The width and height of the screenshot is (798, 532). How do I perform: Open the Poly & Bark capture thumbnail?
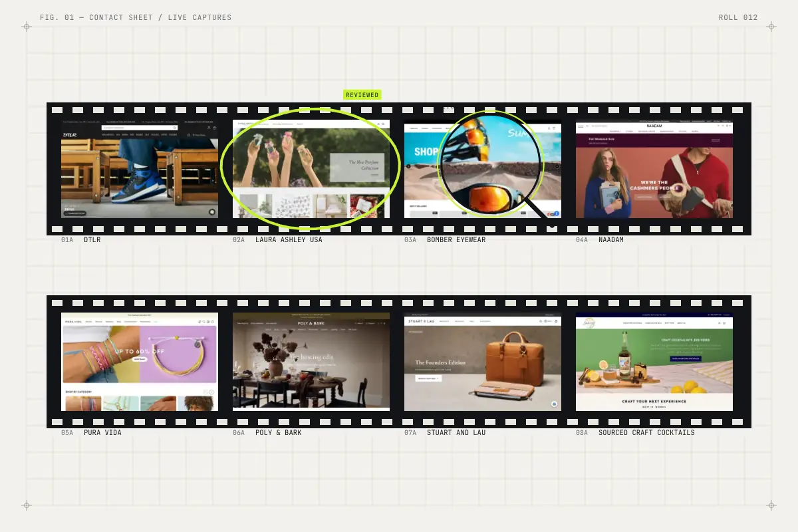[311, 362]
